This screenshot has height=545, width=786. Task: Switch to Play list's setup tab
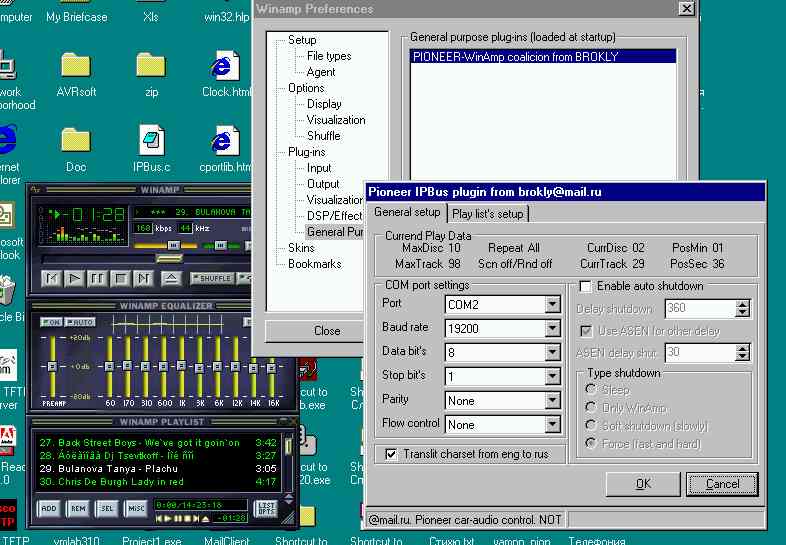coord(487,214)
